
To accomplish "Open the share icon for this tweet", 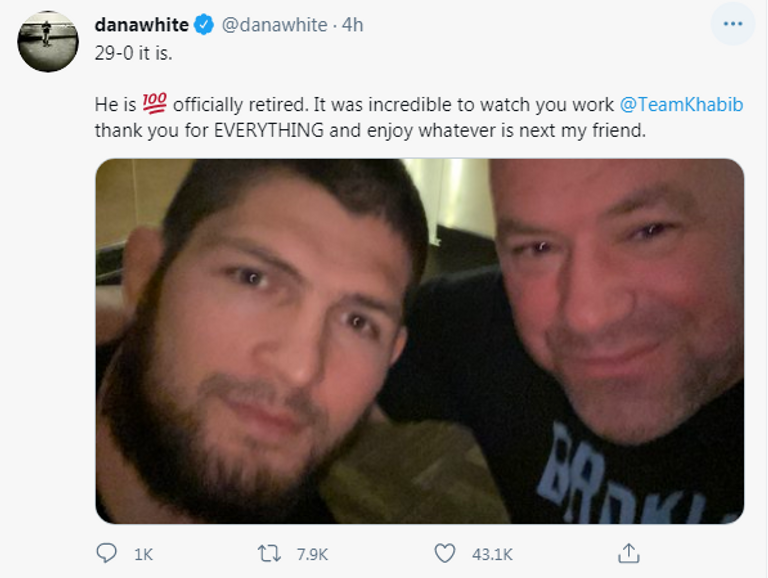I will (x=628, y=552).
